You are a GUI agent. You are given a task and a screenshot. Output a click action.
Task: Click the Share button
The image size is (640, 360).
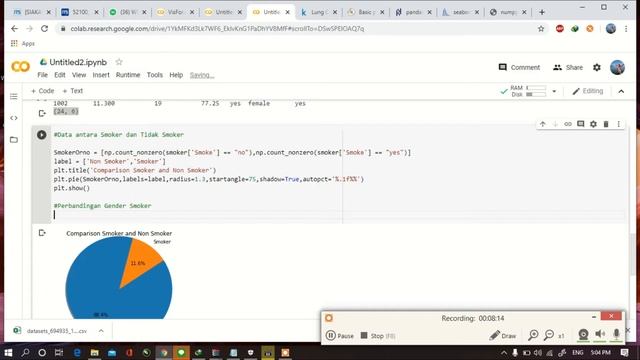tap(568, 67)
